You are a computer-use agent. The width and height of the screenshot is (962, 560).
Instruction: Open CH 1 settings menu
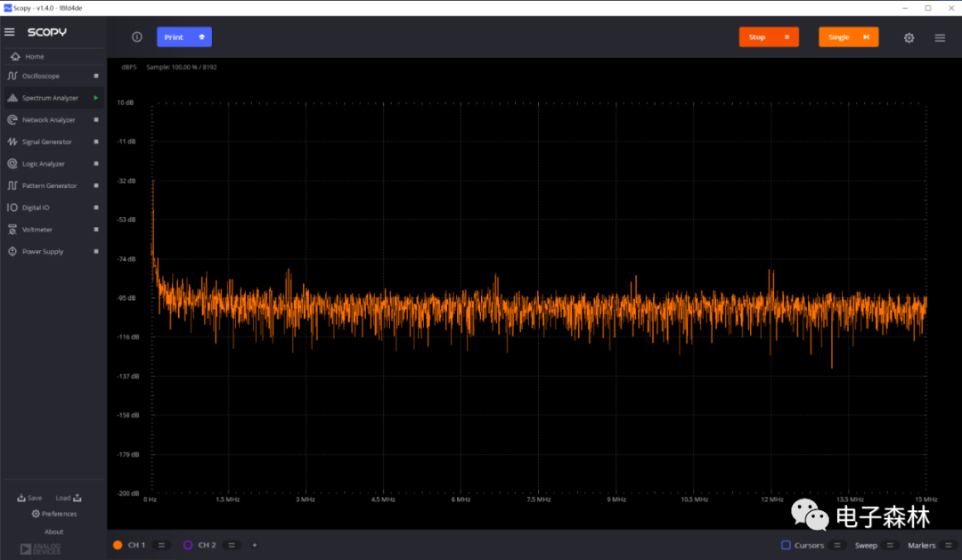pos(161,545)
